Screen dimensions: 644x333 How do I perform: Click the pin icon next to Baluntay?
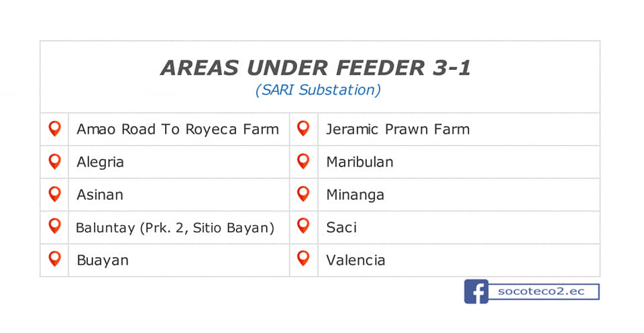click(54, 226)
